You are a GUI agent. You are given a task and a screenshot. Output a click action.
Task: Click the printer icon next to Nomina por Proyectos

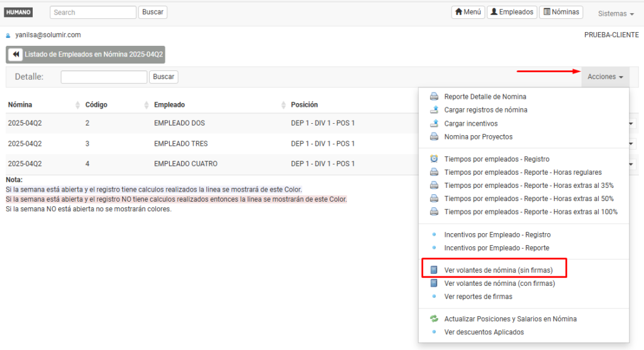434,137
